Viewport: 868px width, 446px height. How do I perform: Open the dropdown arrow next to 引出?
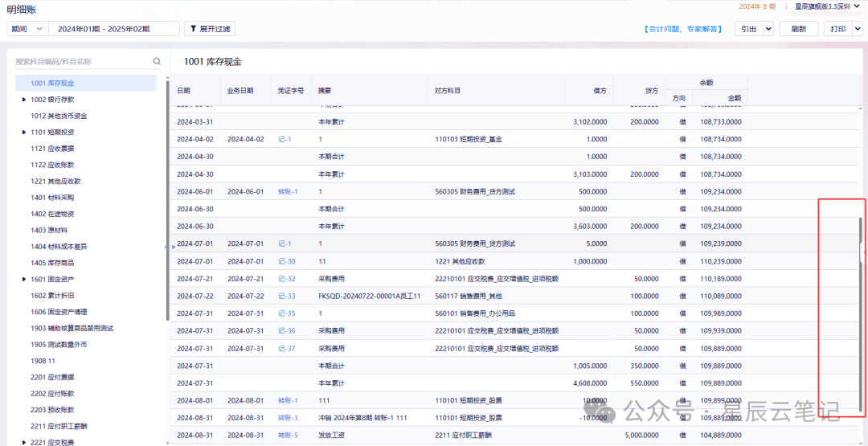[768, 29]
